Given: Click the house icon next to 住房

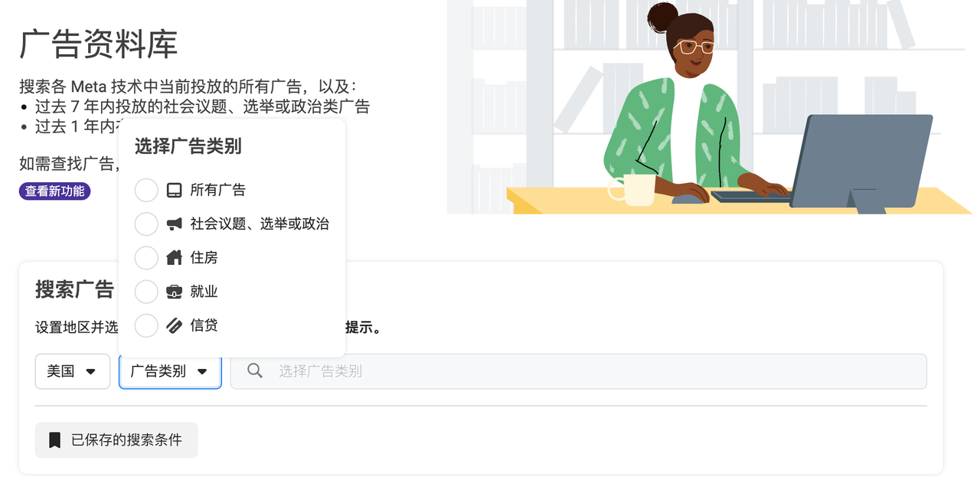Looking at the screenshot, I should 174,258.
